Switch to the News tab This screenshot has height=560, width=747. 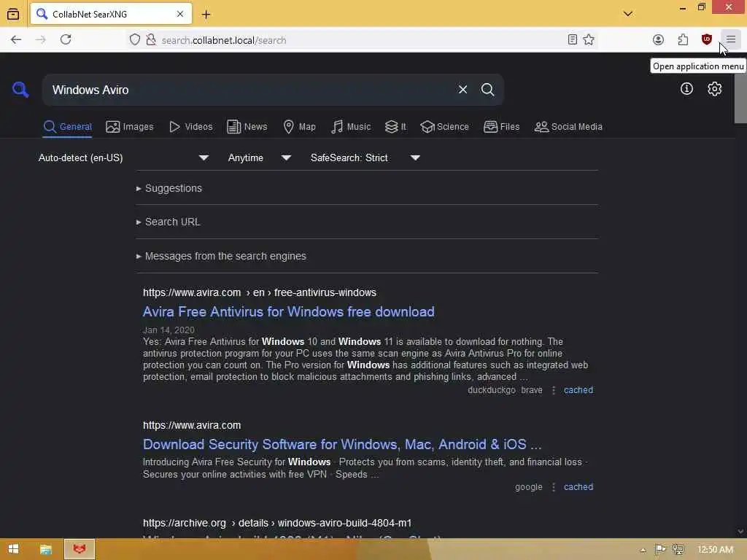(247, 127)
